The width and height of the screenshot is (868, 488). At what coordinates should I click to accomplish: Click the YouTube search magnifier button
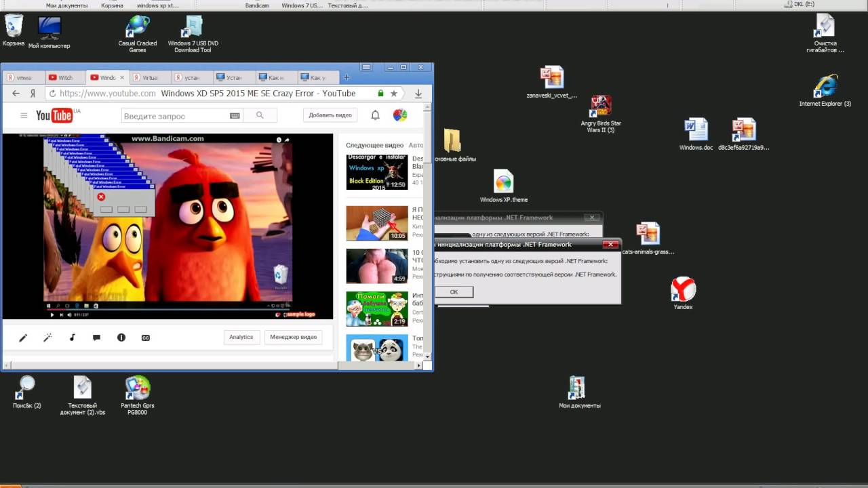point(260,116)
